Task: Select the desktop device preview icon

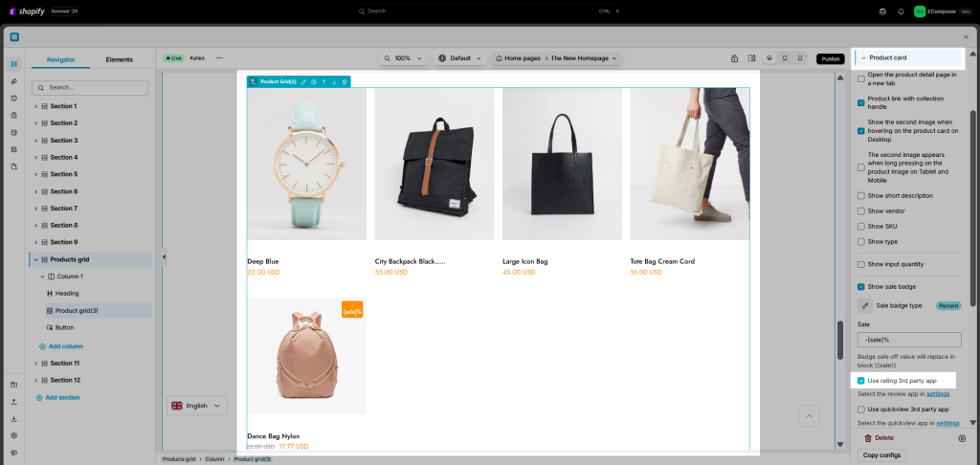Action: click(769, 58)
